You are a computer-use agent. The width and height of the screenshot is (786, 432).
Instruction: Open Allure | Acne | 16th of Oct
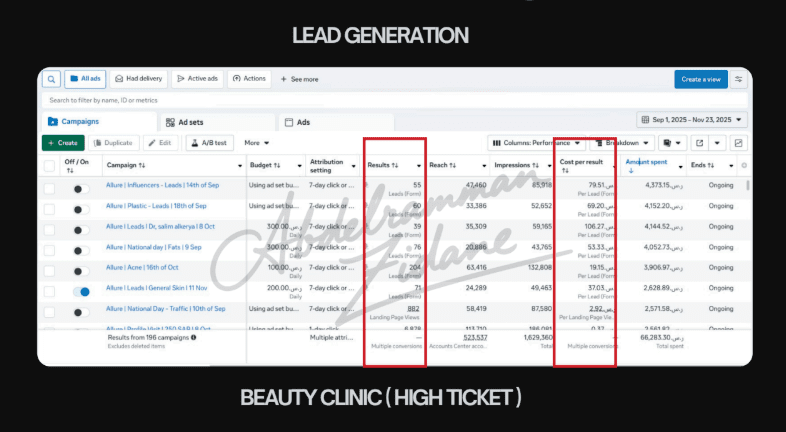pyautogui.click(x=142, y=268)
